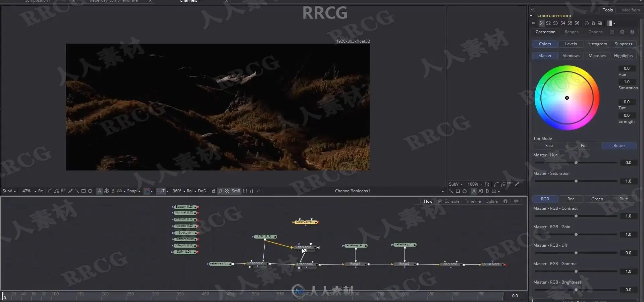Select the rectangle mask tool in left viewer toolbar
Screen dimensions: 644x302
(84, 191)
